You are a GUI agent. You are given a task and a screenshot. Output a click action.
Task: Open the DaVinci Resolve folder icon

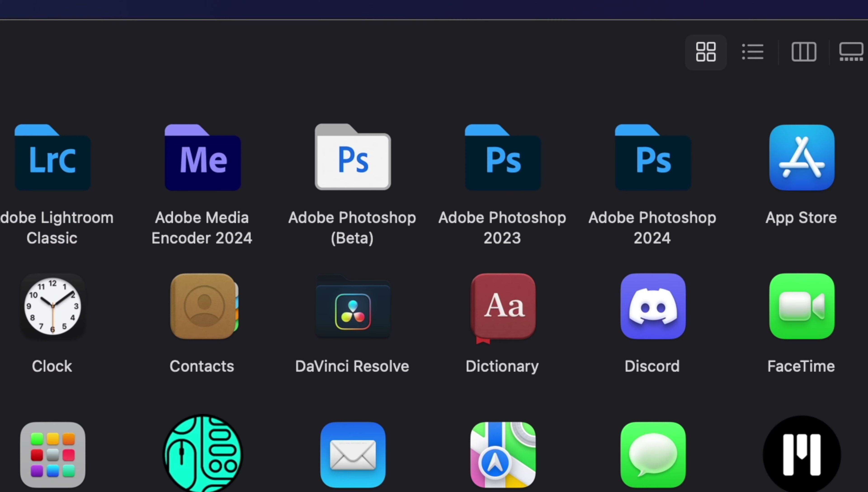pyautogui.click(x=353, y=307)
